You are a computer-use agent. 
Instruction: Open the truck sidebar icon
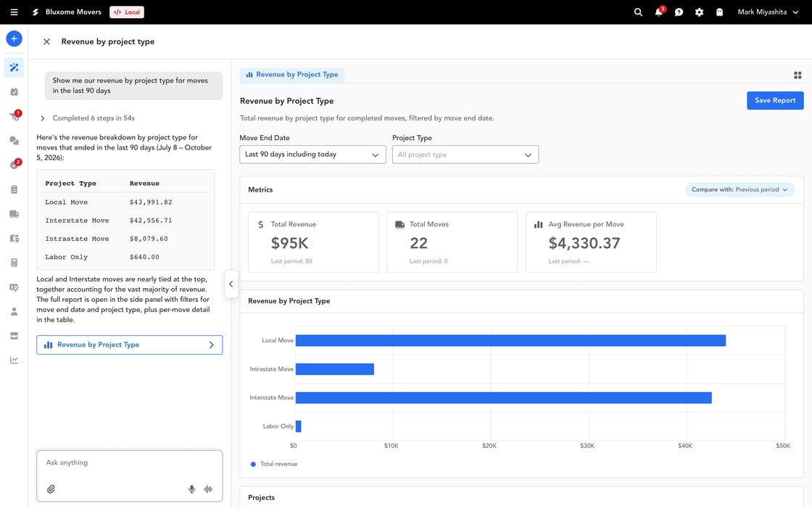(x=14, y=213)
